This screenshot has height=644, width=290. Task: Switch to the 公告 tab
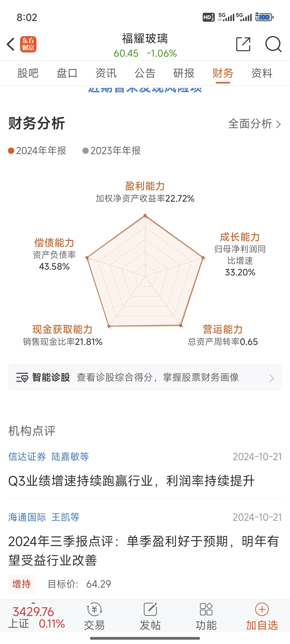coord(145,73)
